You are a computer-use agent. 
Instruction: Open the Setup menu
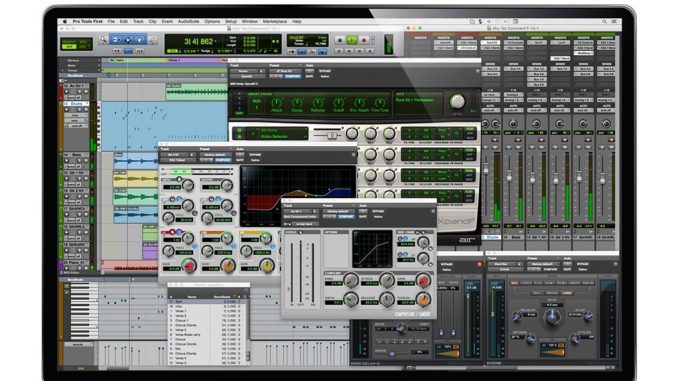pos(231,21)
